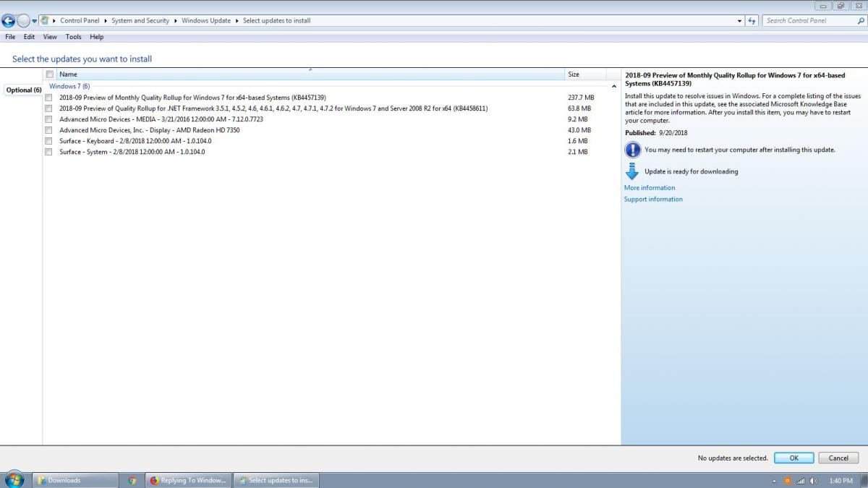Open the Support information link
Viewport: 868px width, 488px height.
click(x=653, y=200)
